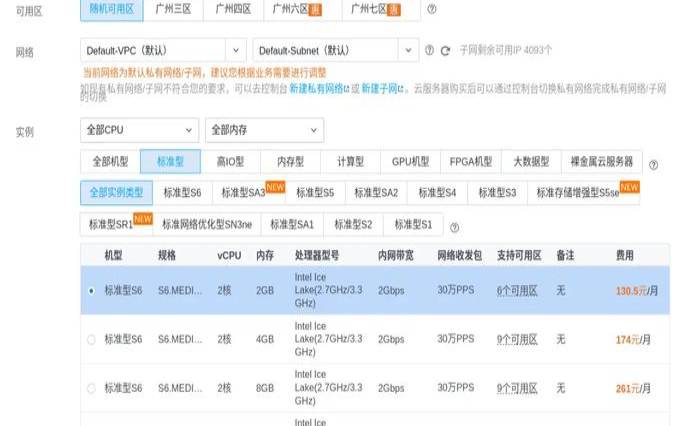Choose 随机可用区 availability zone
683x426 pixels.
coord(112,9)
